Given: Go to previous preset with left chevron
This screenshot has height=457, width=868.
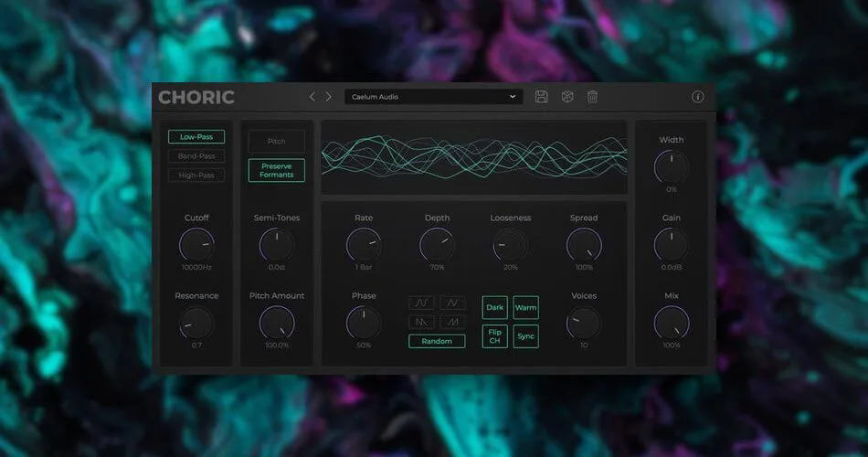Looking at the screenshot, I should click(x=312, y=96).
